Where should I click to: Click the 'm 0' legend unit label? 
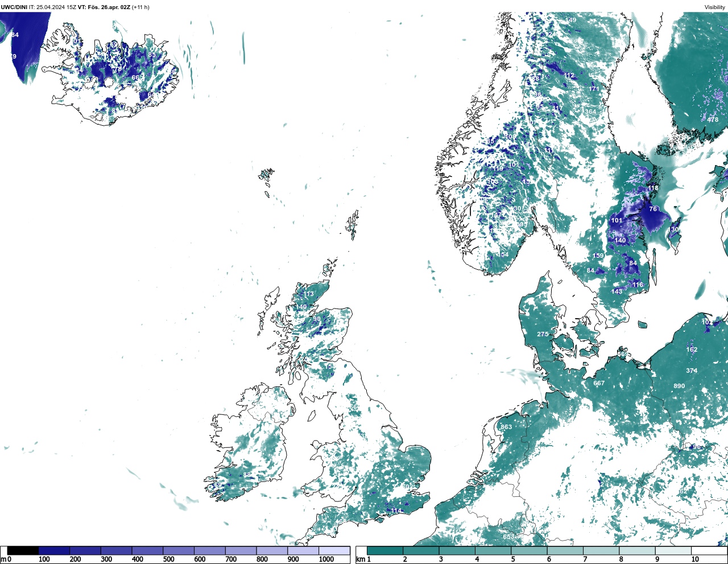click(x=6, y=559)
